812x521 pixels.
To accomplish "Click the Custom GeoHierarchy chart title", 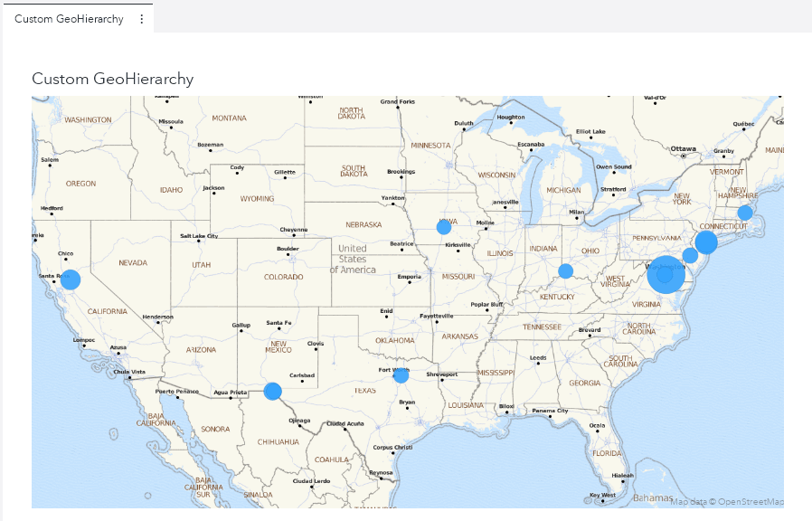I will 112,79.
